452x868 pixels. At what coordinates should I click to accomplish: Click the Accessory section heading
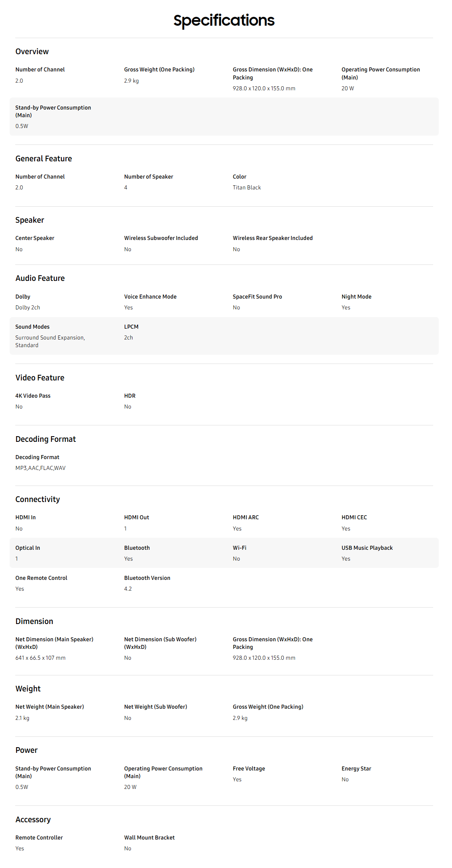(33, 819)
